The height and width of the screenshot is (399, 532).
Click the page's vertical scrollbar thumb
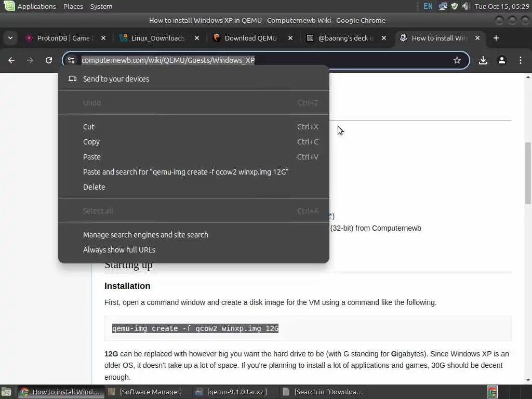coord(528,173)
